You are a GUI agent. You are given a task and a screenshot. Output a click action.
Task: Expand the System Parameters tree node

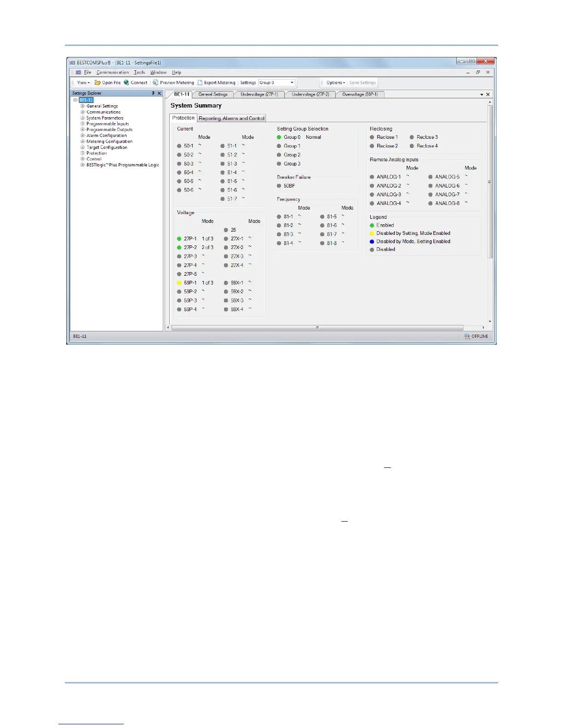(x=83, y=118)
